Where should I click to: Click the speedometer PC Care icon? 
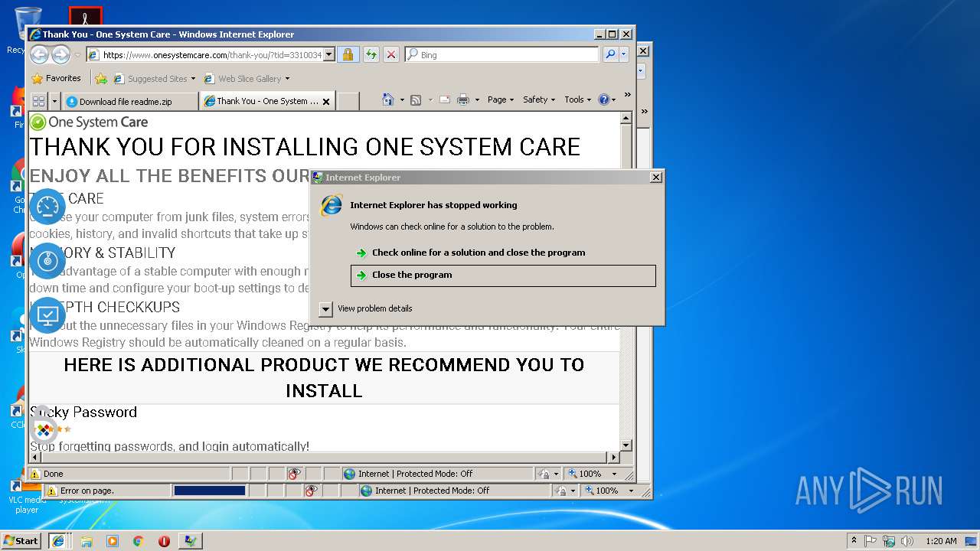47,207
